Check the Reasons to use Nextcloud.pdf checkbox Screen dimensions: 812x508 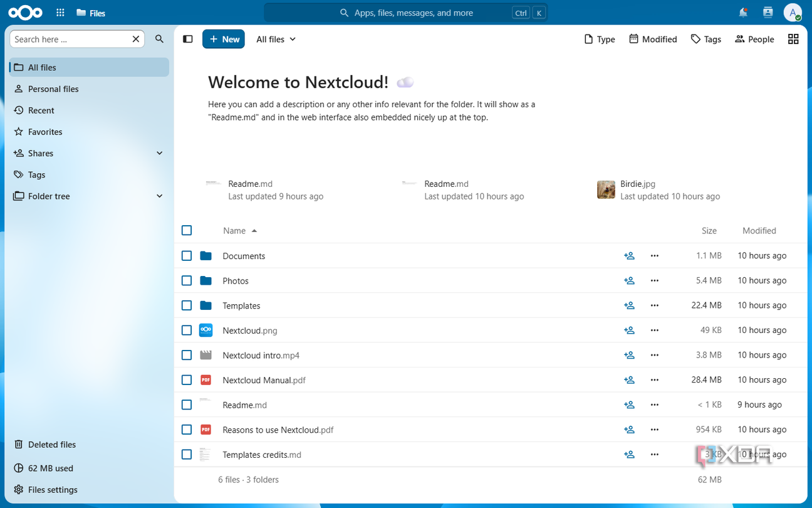(x=187, y=430)
